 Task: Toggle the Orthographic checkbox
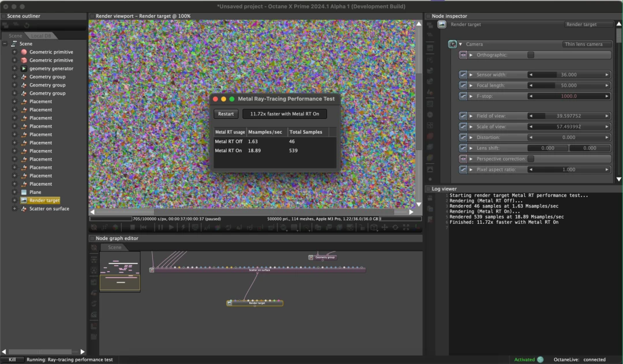point(531,55)
